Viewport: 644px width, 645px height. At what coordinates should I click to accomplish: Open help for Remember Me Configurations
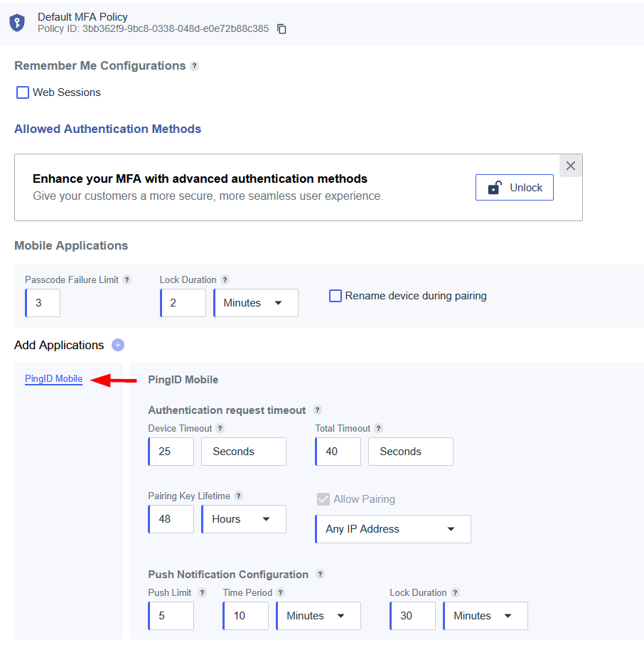pyautogui.click(x=194, y=66)
